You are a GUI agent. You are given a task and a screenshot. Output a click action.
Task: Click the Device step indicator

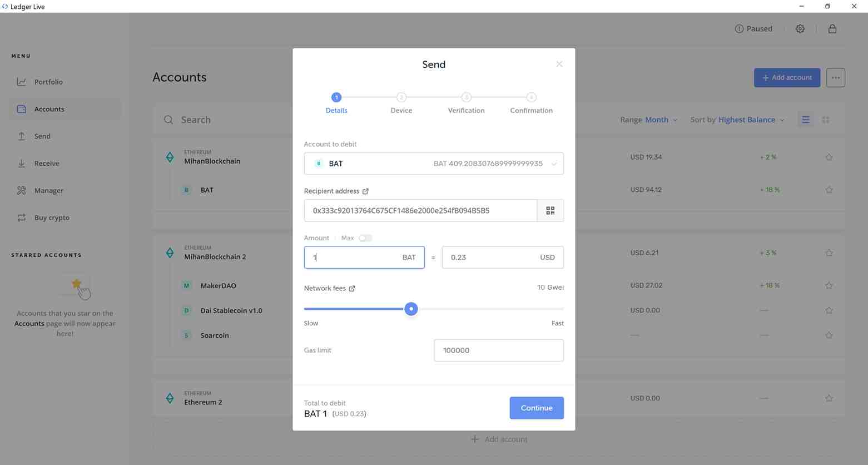(401, 103)
